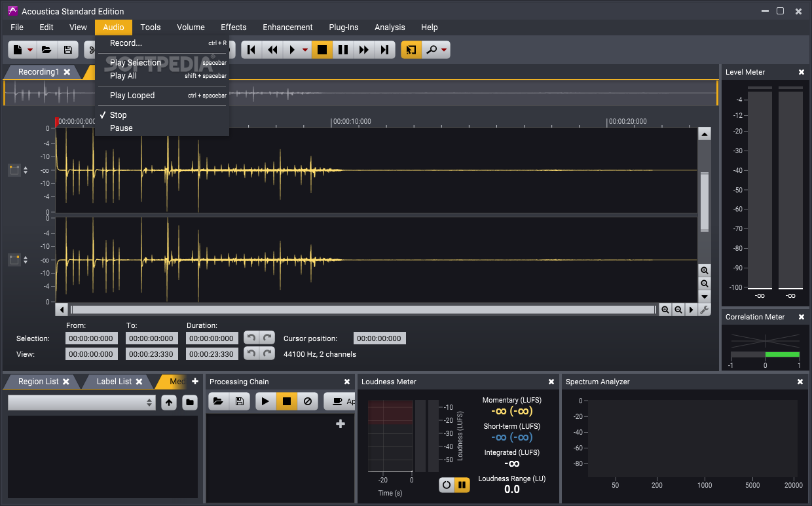Toggle the upper channel edit icon
812x506 pixels.
[14, 170]
